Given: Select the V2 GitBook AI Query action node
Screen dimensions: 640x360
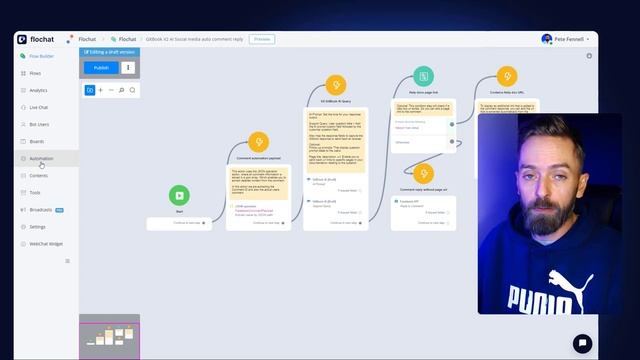Looking at the screenshot, I should (x=336, y=85).
